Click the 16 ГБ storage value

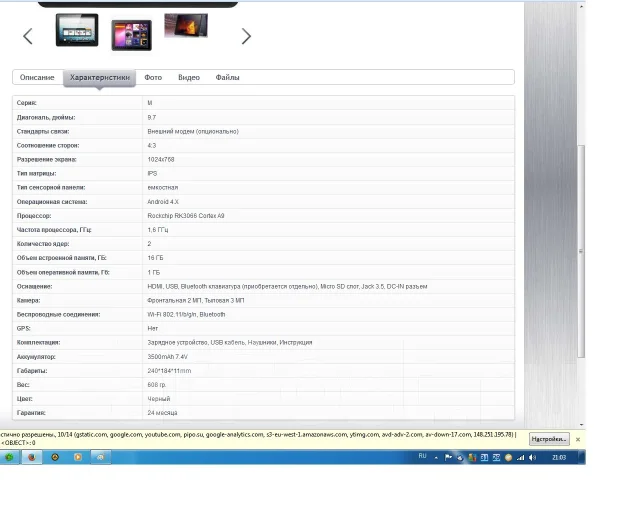[155, 258]
